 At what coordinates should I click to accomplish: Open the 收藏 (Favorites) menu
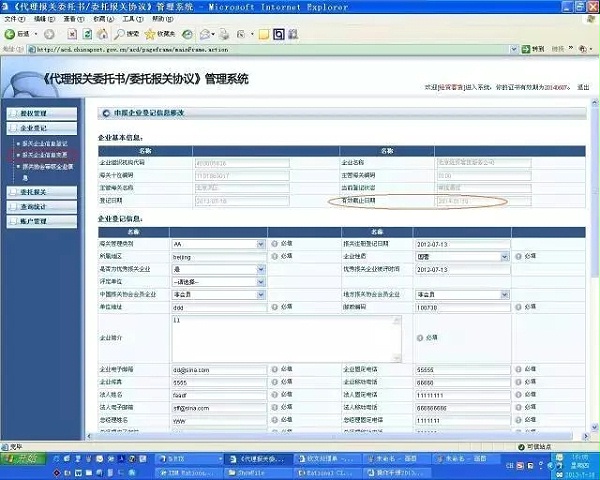pyautogui.click(x=103, y=19)
